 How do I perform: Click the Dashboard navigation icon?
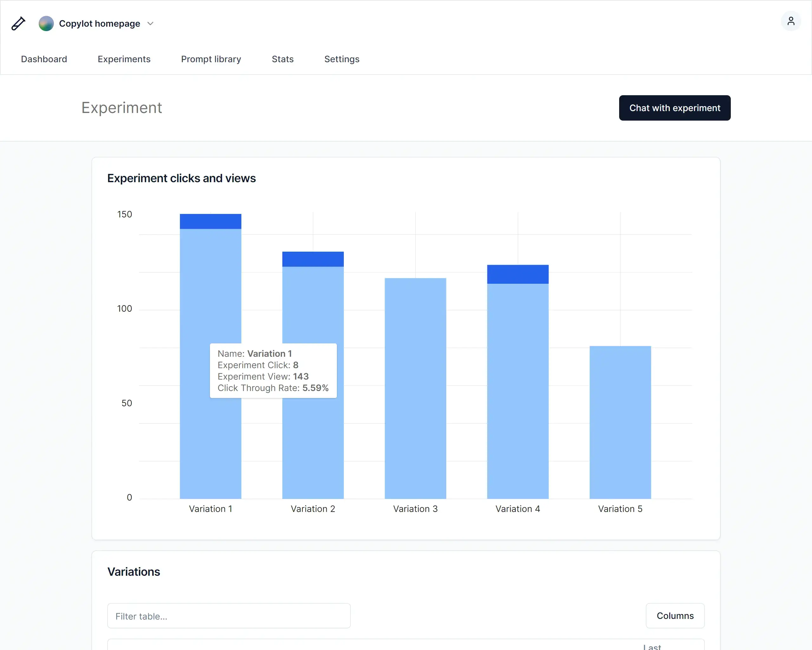[44, 59]
